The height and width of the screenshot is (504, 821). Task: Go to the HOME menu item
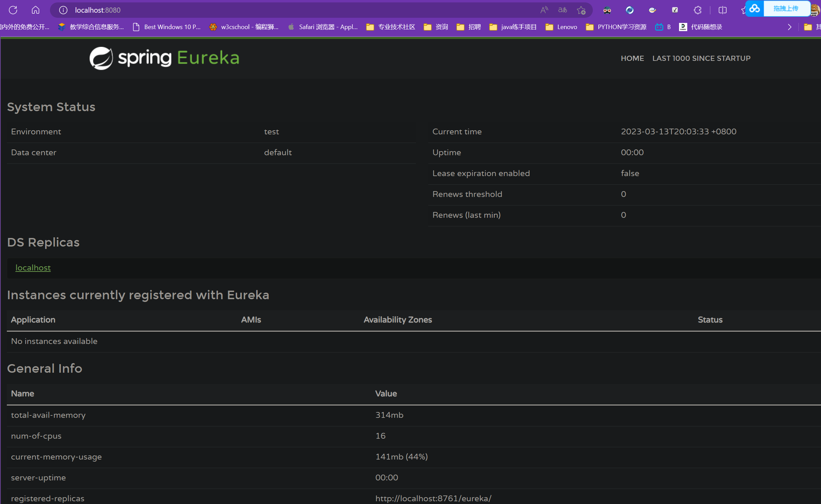tap(632, 58)
